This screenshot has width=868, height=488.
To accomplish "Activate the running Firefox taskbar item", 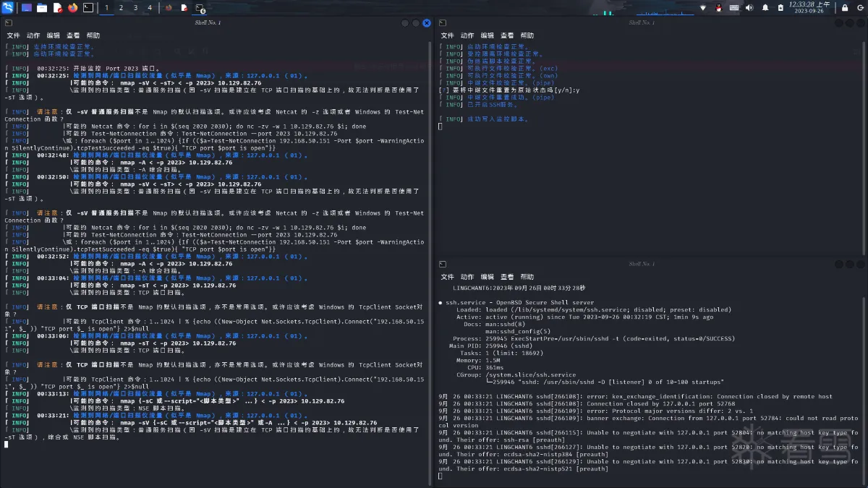I will point(169,8).
